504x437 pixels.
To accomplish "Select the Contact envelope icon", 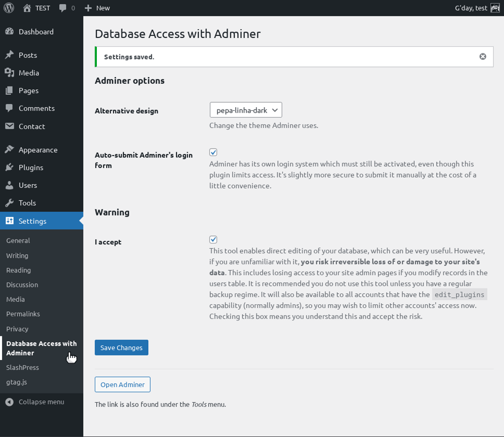I will coord(10,126).
